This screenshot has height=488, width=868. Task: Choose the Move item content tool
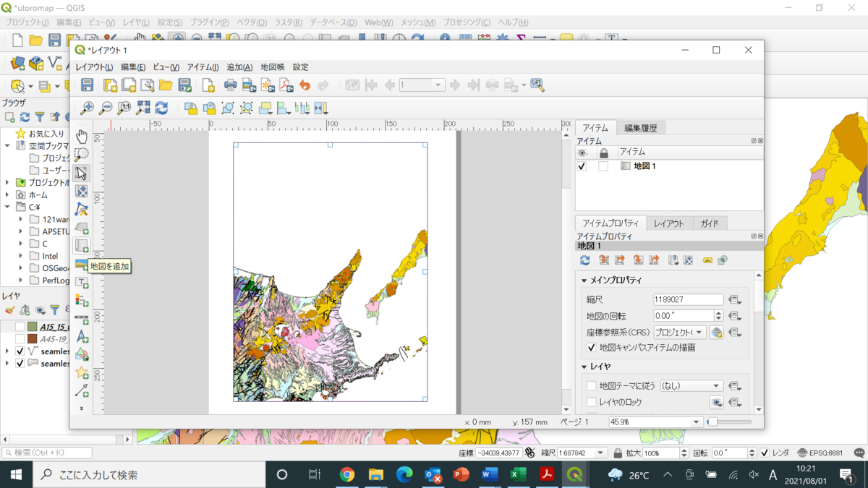[82, 191]
